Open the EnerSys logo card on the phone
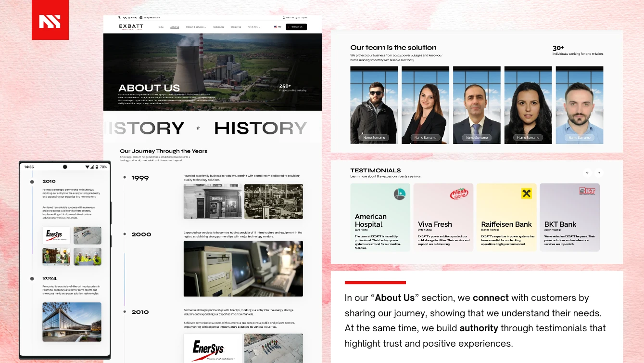This screenshot has height=363, width=644. click(x=56, y=235)
